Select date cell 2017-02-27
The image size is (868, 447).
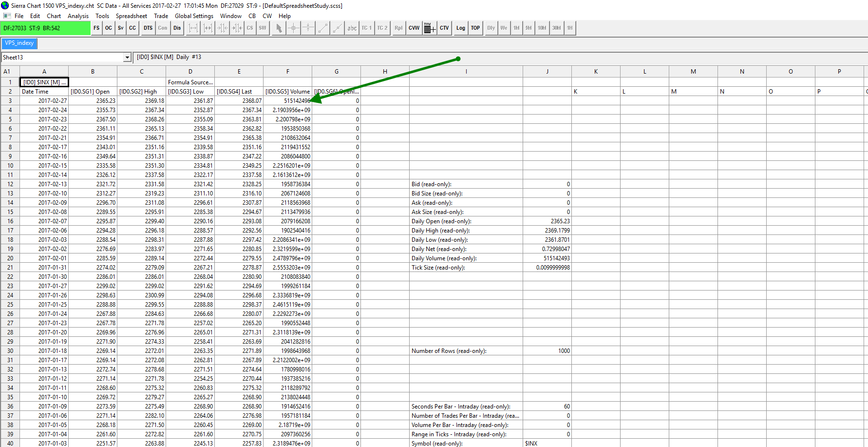click(x=44, y=101)
